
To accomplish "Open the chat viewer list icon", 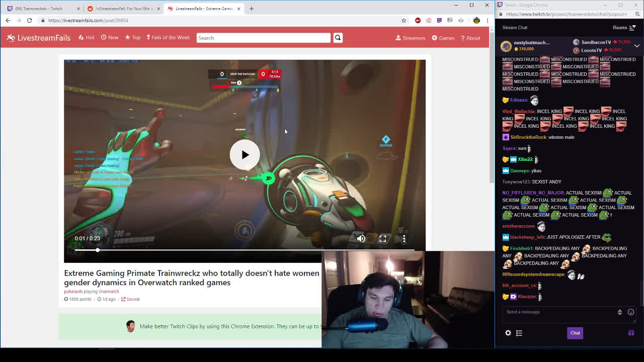I will tap(519, 333).
